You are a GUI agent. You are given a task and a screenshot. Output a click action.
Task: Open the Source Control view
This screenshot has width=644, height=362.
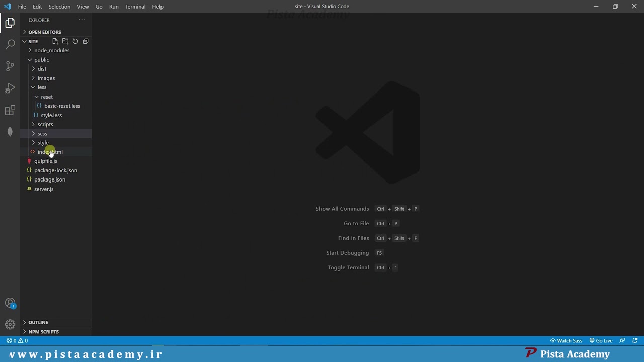[10, 66]
